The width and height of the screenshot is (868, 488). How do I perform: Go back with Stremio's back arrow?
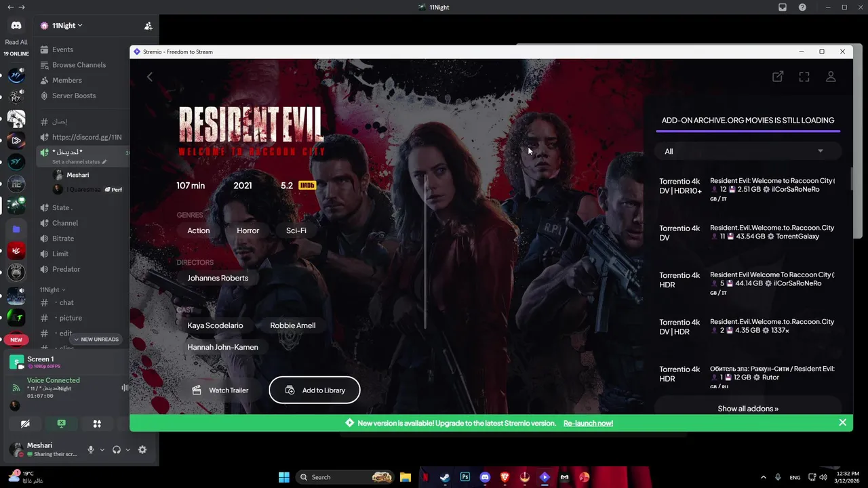pos(150,77)
